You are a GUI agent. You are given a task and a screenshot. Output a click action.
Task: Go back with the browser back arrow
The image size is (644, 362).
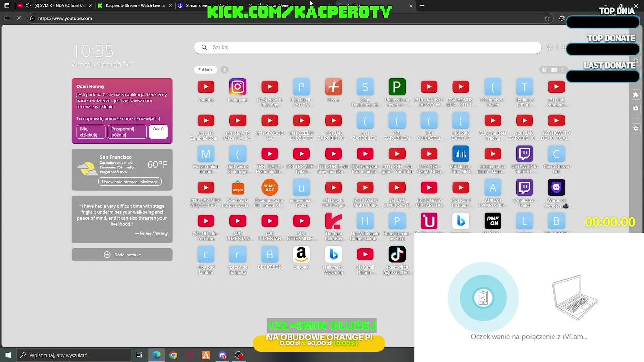(x=7, y=18)
